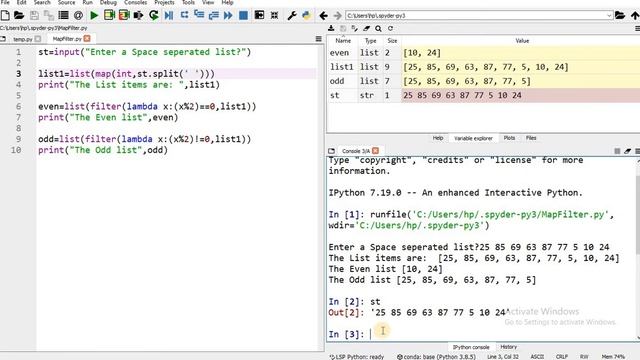Go back with left arrow icon
This screenshot has height=360, width=640.
tap(323, 16)
